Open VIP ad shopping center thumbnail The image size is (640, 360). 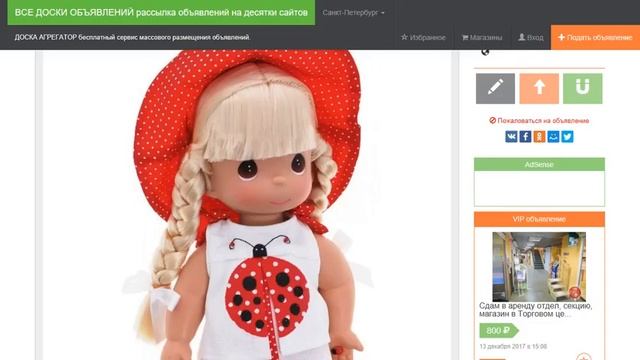[x=539, y=267]
